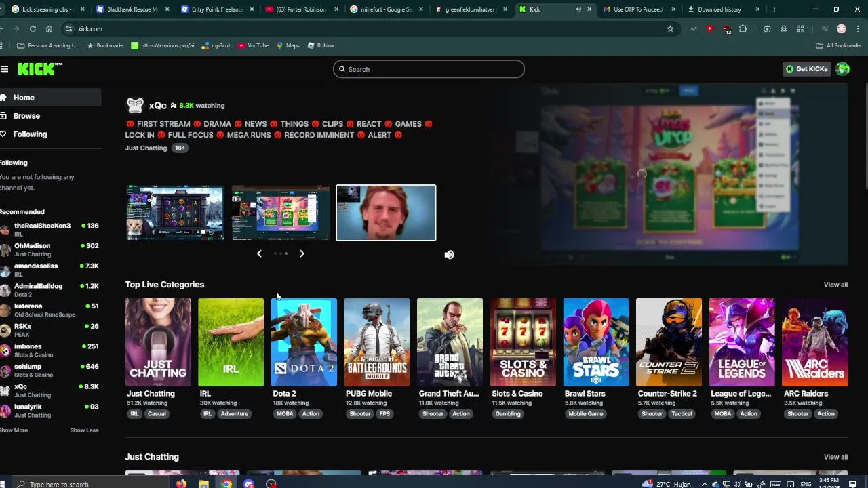Go to the browser home page
Viewport: 868px width, 488px height.
pyautogui.click(x=49, y=28)
